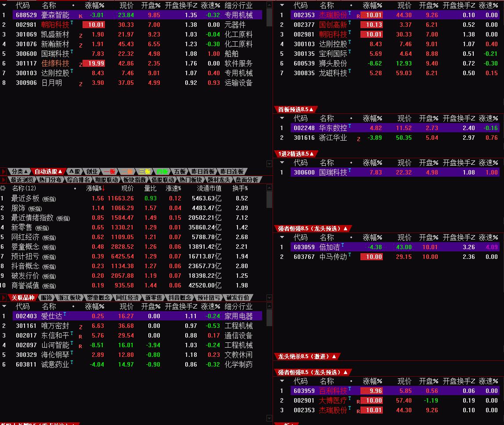Screen dimensions: 504x425
Task: Click the T marker beside 华东数控
Action: [x=350, y=126]
